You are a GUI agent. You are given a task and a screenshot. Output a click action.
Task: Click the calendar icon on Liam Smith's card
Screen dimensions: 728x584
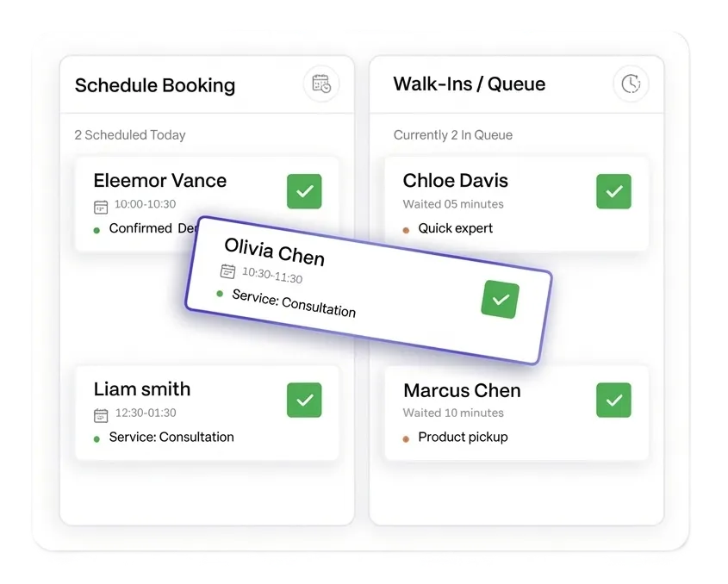click(x=100, y=413)
